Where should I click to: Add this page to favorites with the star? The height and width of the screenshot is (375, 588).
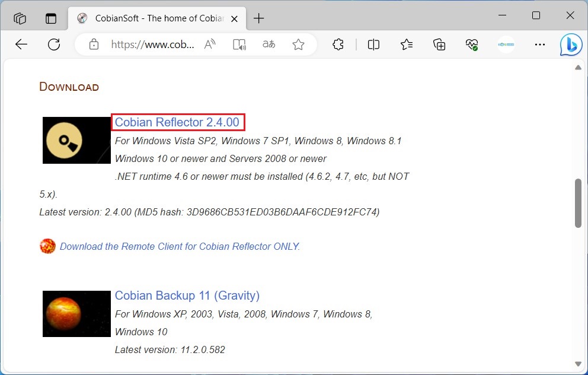299,45
